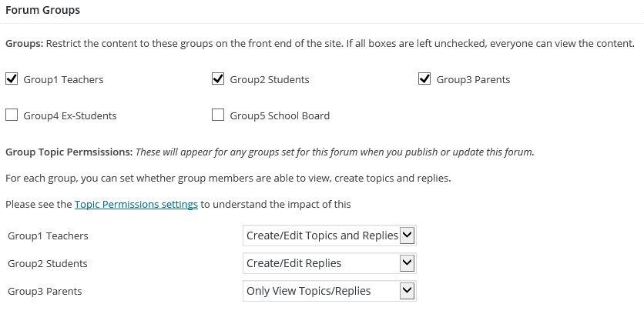Screen dimensions: 644x314
Task: Click the 'Group4 Ex-Students' label text
Action: [70, 115]
